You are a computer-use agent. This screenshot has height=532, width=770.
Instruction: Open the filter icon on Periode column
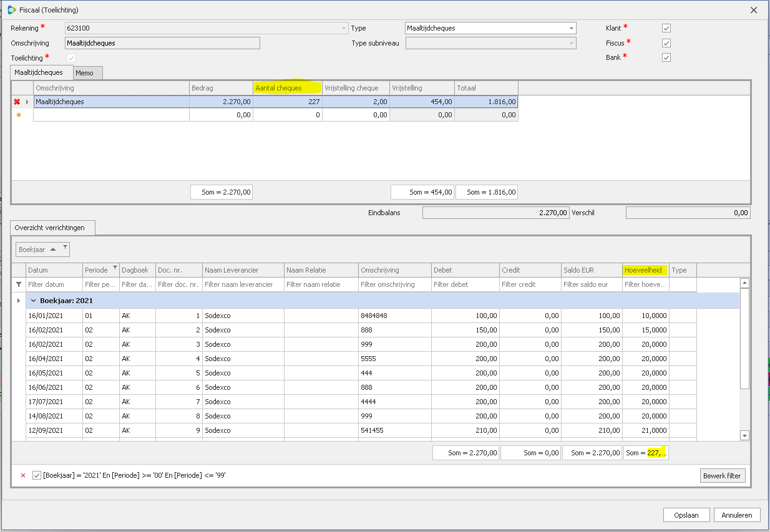(x=115, y=268)
